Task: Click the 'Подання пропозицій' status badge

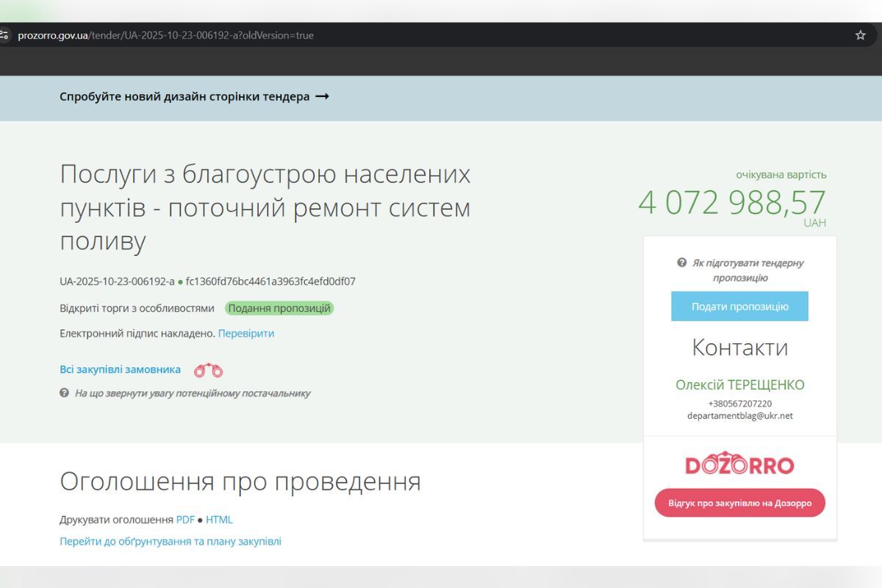Action: coord(279,309)
